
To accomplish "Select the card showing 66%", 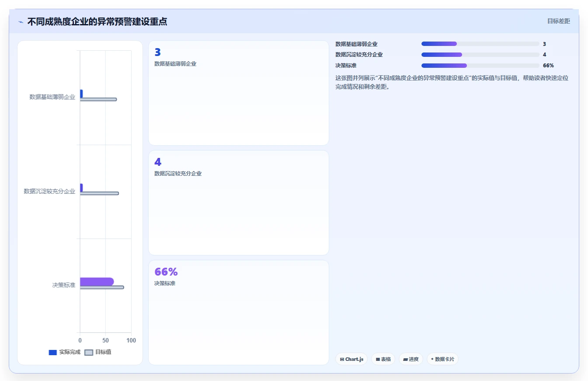I will (239, 312).
